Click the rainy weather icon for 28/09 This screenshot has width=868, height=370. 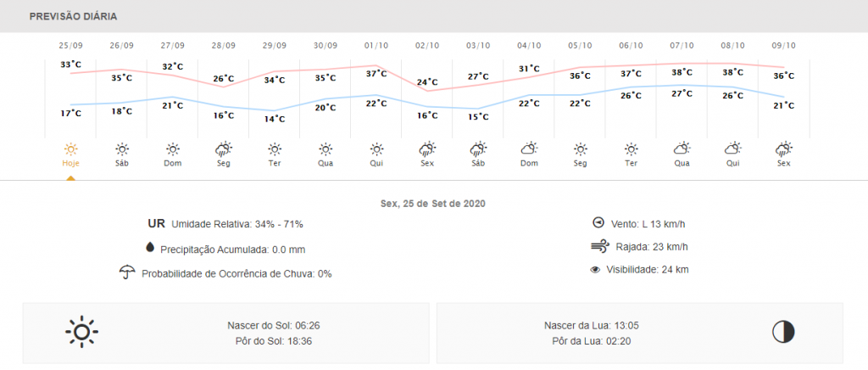(224, 149)
